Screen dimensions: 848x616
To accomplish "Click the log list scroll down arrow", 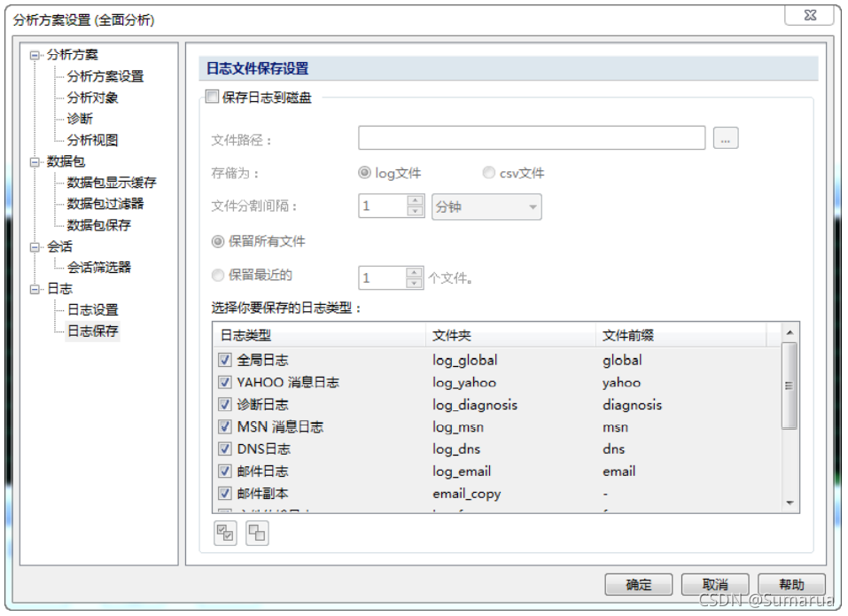I will click(790, 503).
